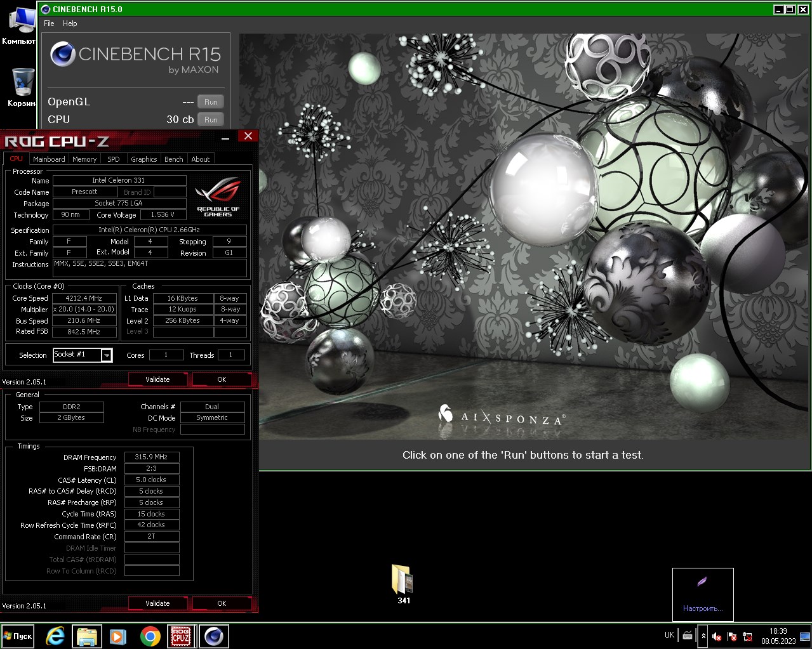Image resolution: width=812 pixels, height=649 pixels.
Task: Switch to the Bench tab
Action: pos(174,159)
